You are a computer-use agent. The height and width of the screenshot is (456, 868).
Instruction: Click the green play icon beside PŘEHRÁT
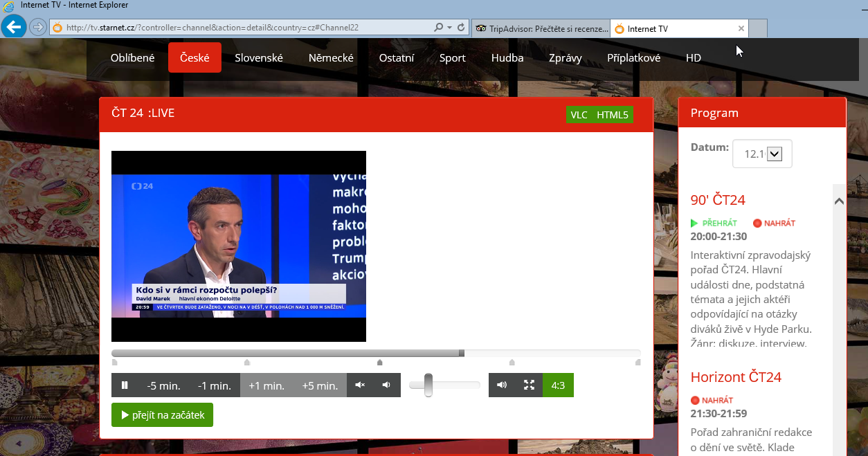[694, 223]
